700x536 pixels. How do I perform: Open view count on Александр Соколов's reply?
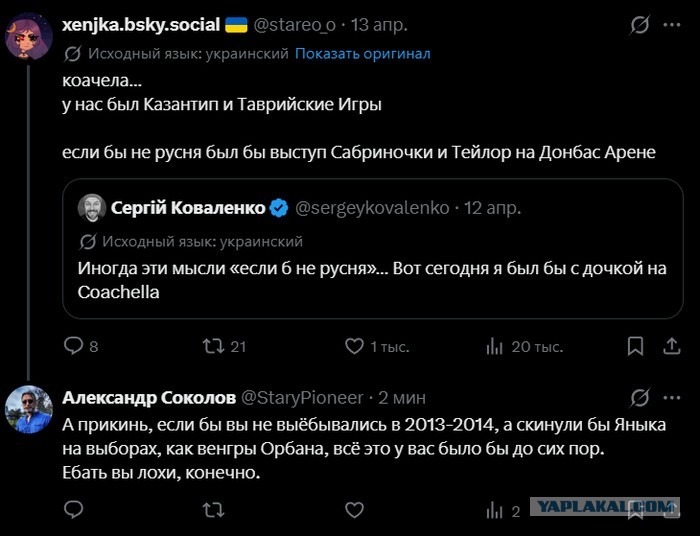click(x=493, y=510)
